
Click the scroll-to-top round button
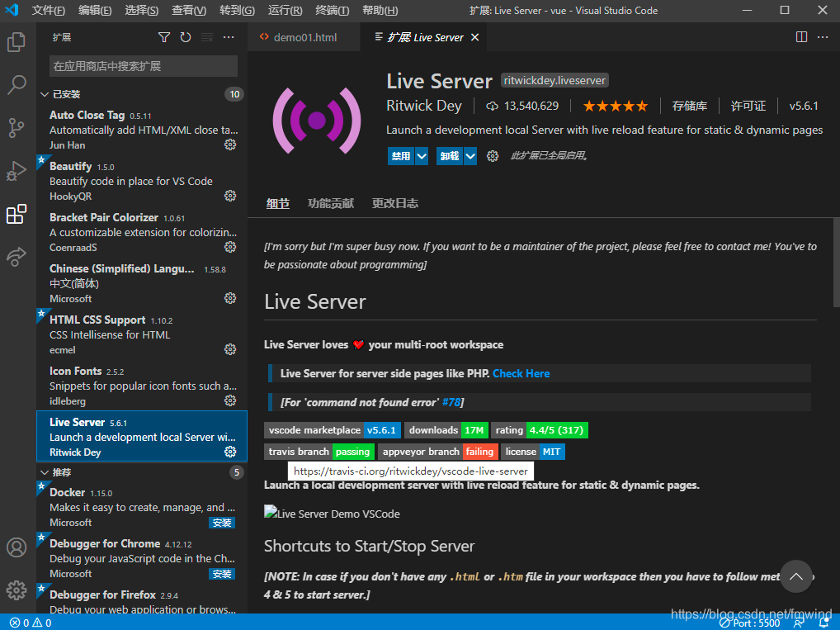[796, 576]
